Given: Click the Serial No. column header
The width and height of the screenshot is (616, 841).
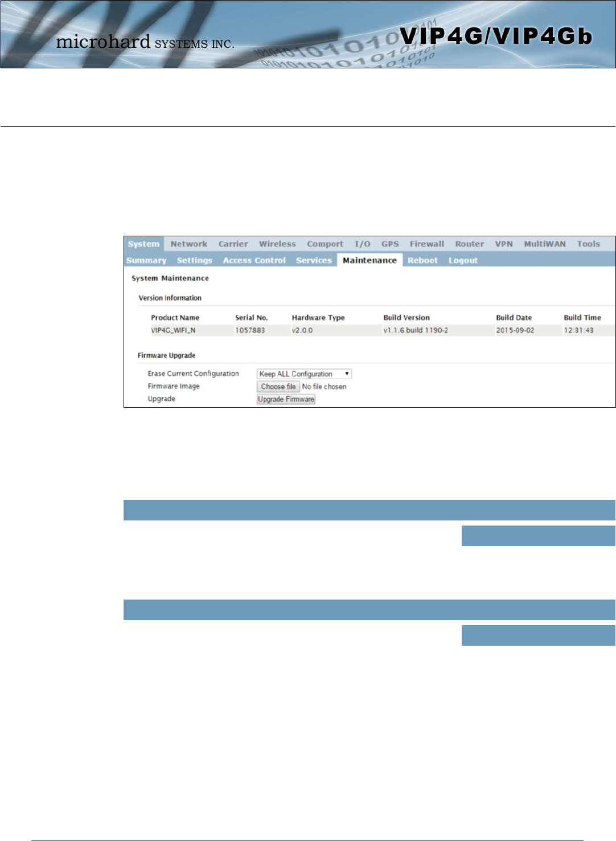Looking at the screenshot, I should click(x=252, y=318).
